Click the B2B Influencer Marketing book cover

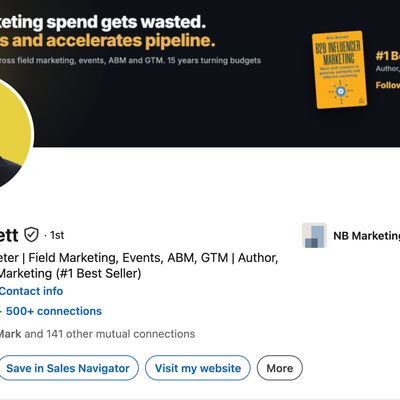(x=339, y=70)
